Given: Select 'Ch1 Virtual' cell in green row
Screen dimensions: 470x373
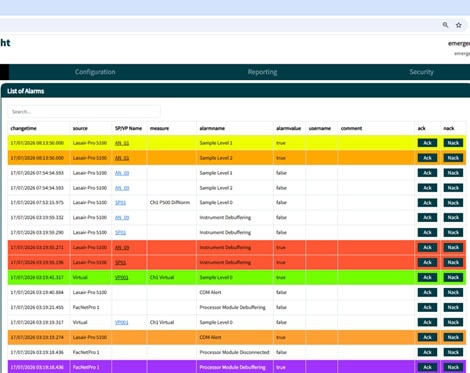Looking at the screenshot, I should (x=162, y=277).
